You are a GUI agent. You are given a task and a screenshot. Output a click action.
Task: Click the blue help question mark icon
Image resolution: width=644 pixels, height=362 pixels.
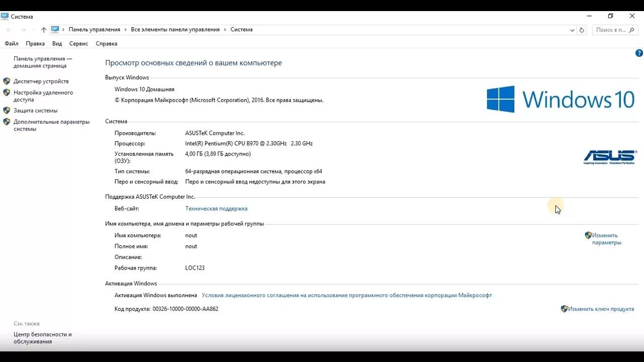click(639, 53)
